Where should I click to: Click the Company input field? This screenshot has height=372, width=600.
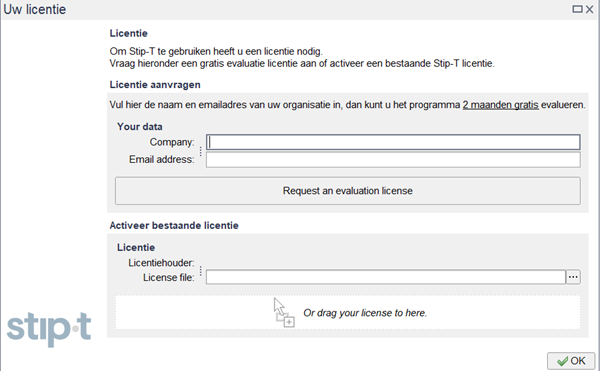(x=393, y=142)
